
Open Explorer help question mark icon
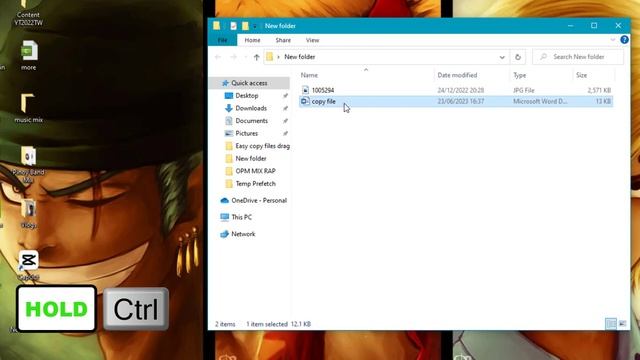point(624,40)
